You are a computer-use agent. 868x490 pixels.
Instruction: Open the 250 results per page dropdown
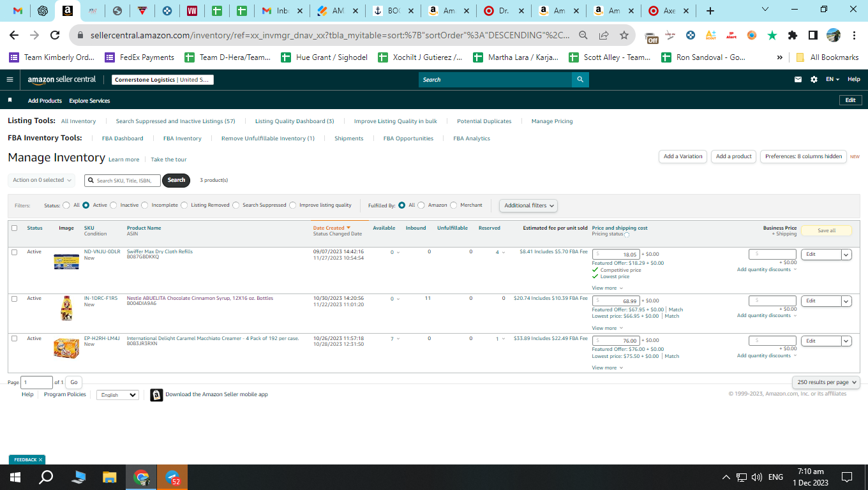pos(827,382)
